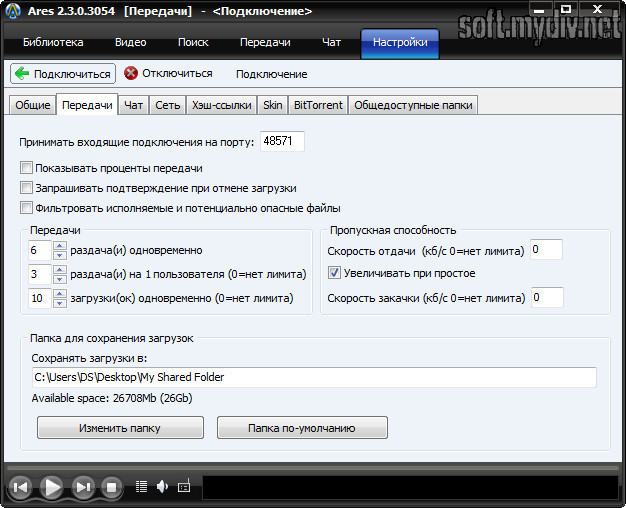Click the speaker volume icon

162,486
